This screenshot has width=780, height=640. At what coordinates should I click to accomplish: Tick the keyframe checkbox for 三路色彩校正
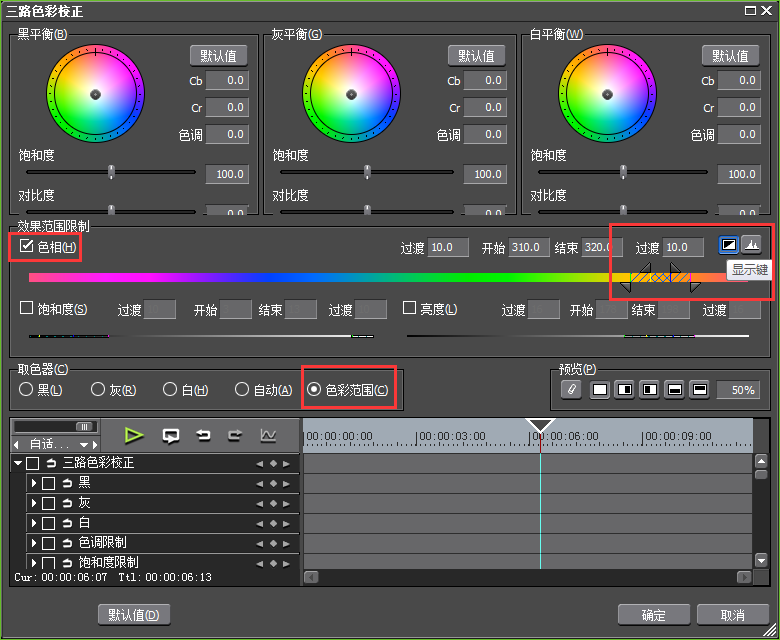33,464
